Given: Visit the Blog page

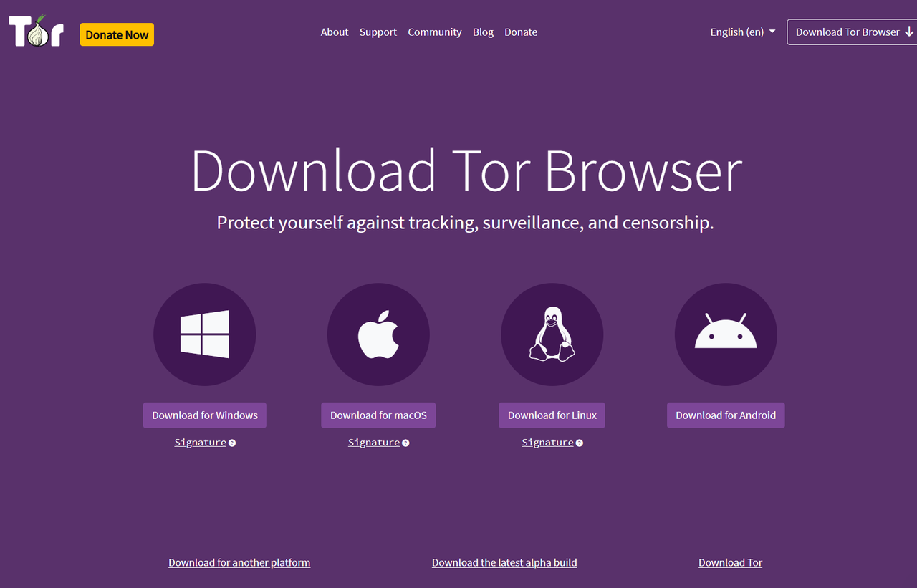Looking at the screenshot, I should point(483,32).
